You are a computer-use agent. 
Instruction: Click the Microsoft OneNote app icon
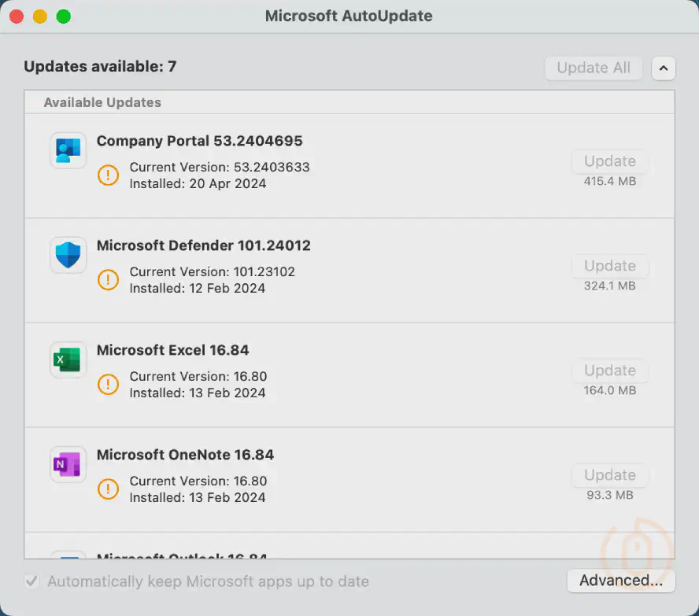(68, 464)
